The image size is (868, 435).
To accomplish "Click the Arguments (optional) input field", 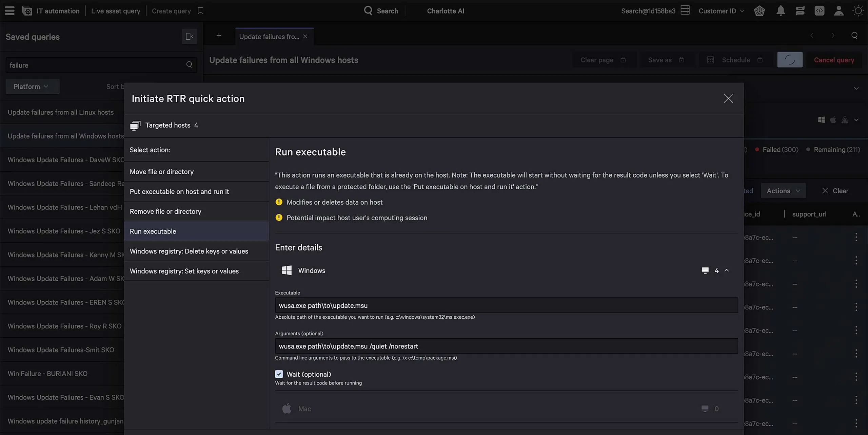I will (506, 346).
